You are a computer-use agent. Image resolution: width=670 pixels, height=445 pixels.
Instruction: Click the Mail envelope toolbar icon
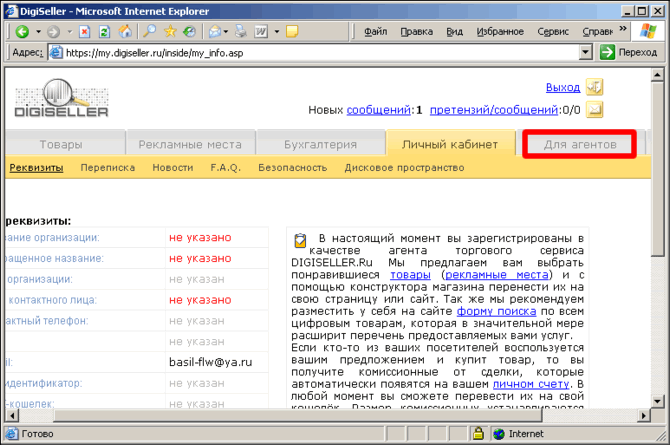click(215, 31)
